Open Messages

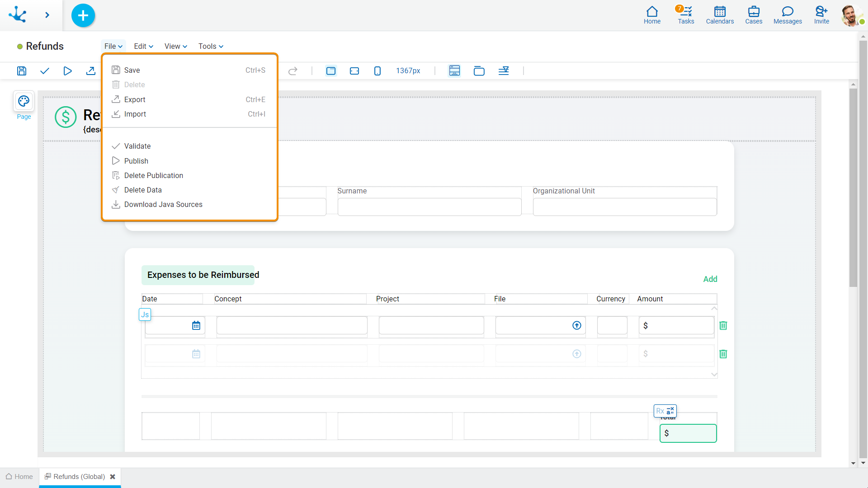point(788,15)
